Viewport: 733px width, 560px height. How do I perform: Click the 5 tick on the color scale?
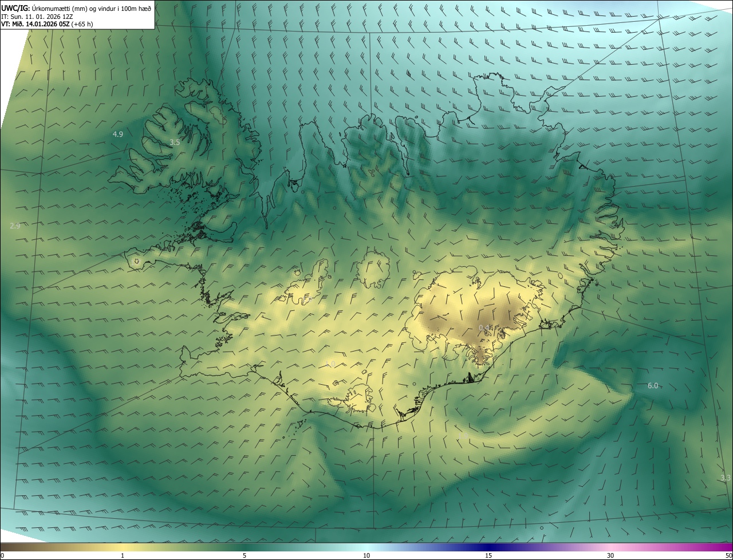point(245,555)
